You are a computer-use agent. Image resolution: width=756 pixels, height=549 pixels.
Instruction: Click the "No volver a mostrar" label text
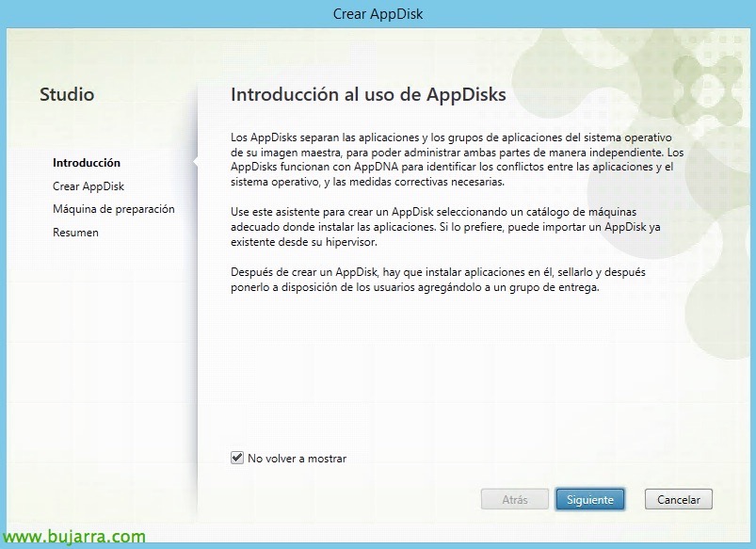pos(297,459)
